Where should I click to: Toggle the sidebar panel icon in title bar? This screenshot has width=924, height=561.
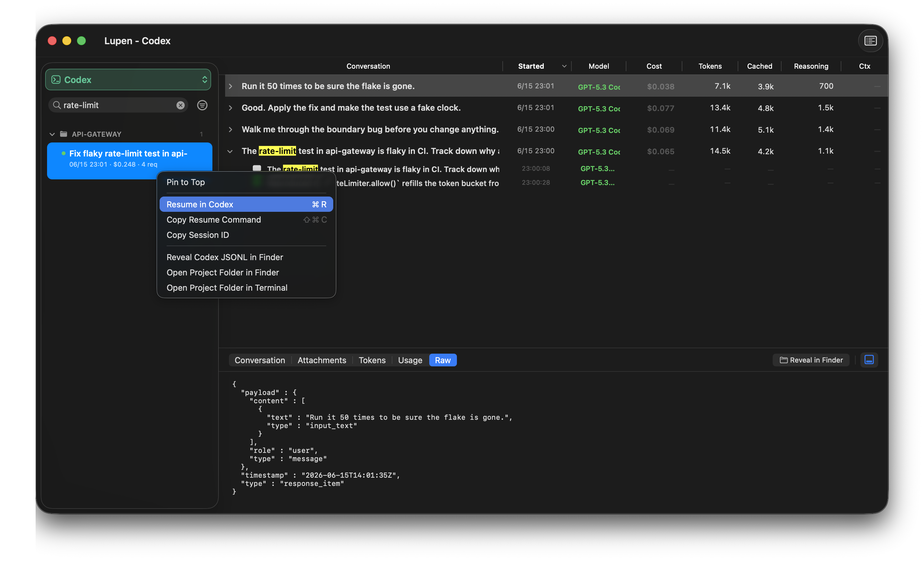[x=870, y=40]
